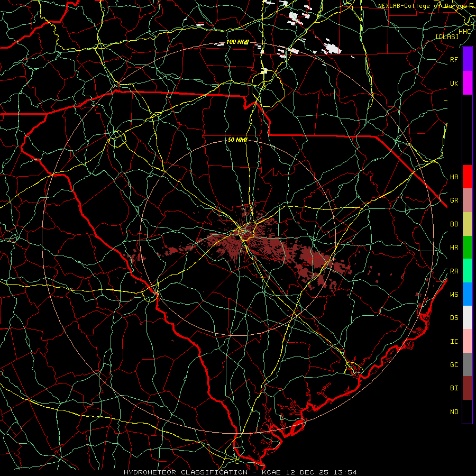Click the UK legend label

454,84
